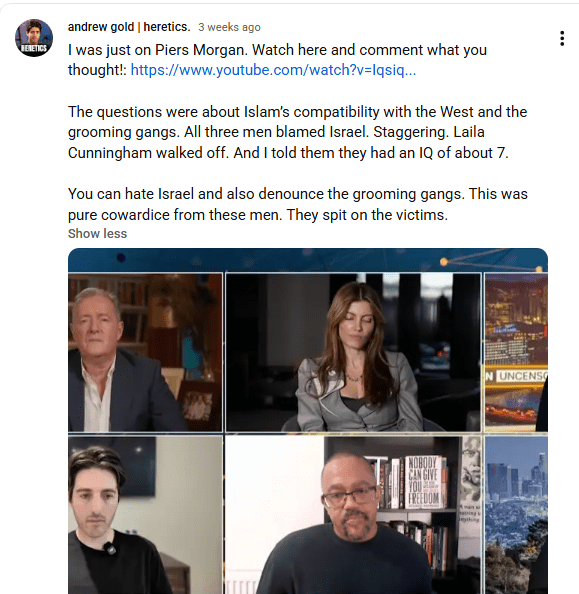Click the 'Nobody Can Give You Freedom' book

tap(424, 481)
